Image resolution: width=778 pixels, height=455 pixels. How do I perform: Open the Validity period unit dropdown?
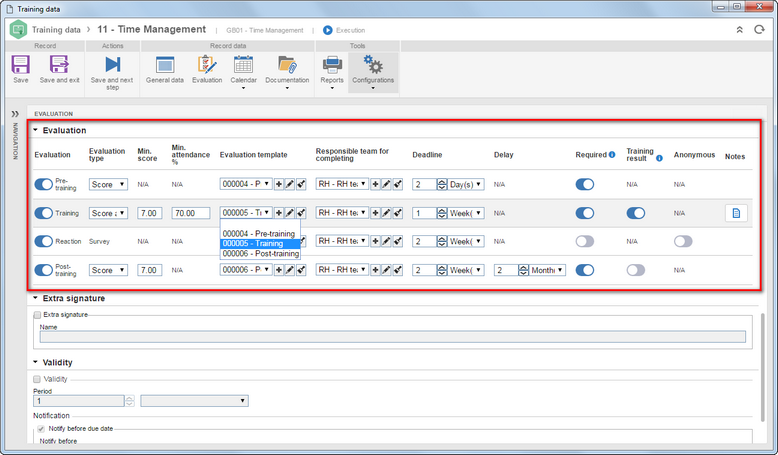194,401
